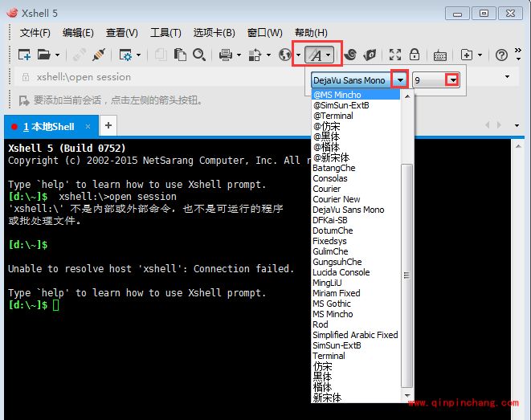Click the font list scrollbar thumb
The width and height of the screenshot is (531, 420).
406,275
